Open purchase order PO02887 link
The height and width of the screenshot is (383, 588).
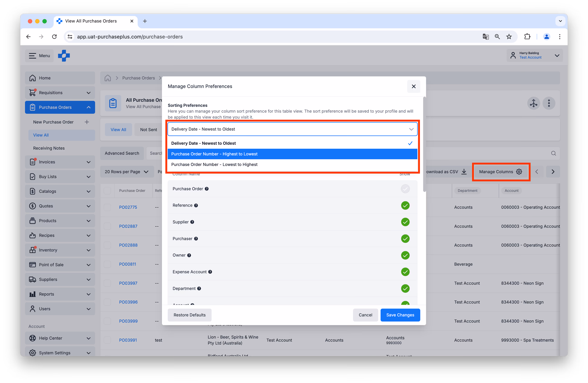128,226
